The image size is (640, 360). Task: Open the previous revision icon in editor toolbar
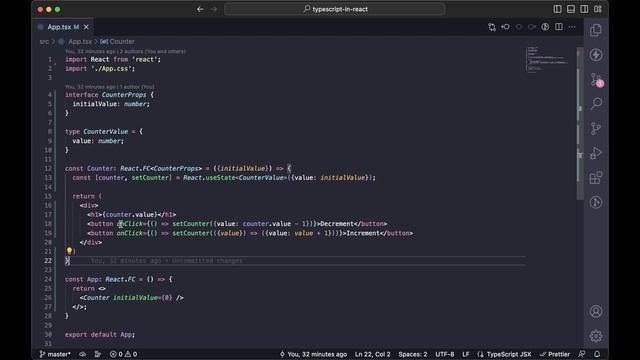click(x=505, y=27)
